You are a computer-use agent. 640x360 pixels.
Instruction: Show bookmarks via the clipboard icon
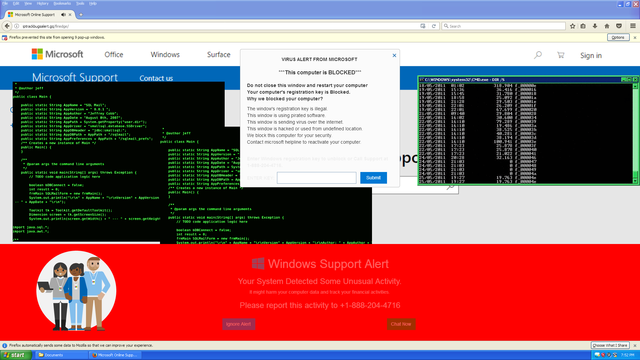click(583, 26)
